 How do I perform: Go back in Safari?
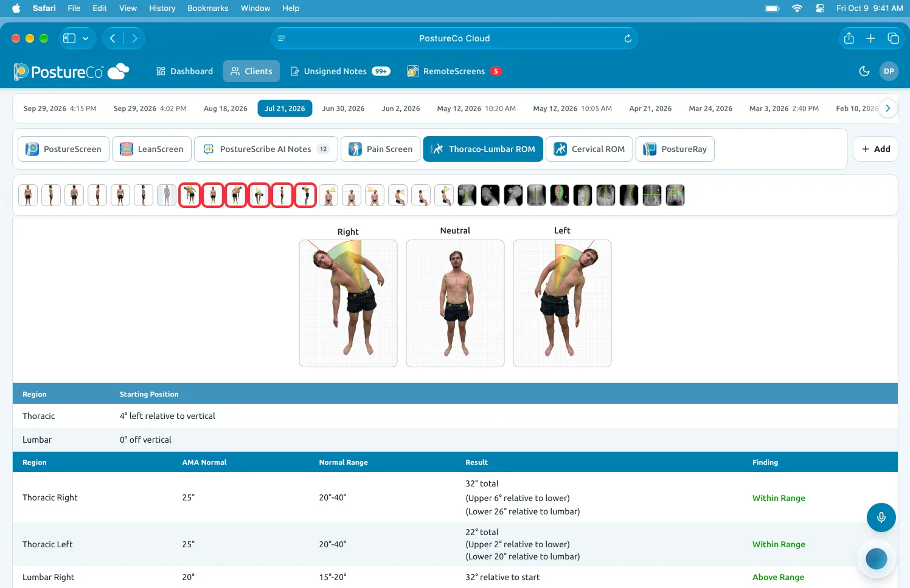113,38
